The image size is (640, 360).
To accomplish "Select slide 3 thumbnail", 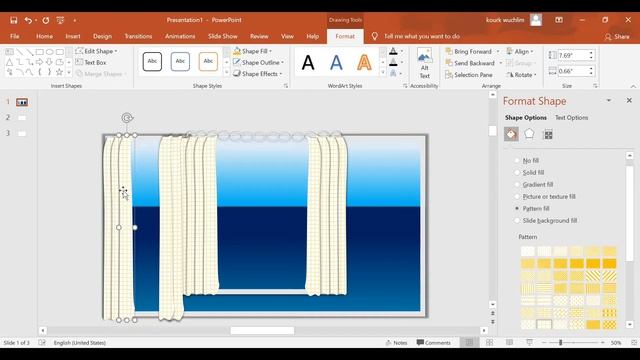I will 22,133.
